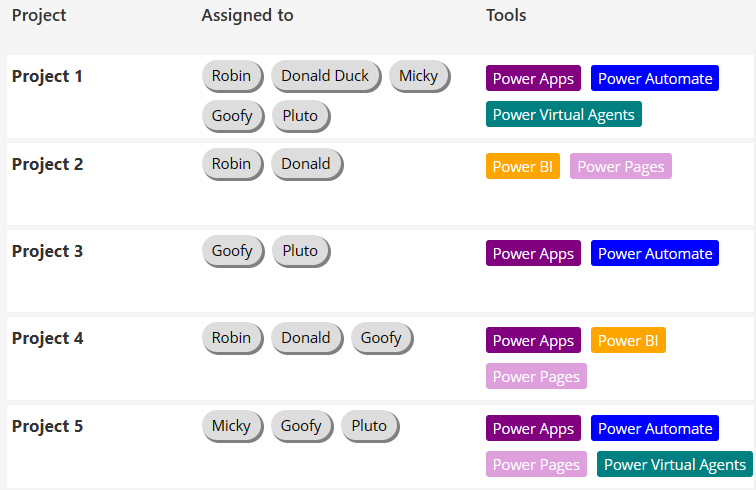Click Pluto pill in Project 5 row
The height and width of the screenshot is (490, 756).
370,426
